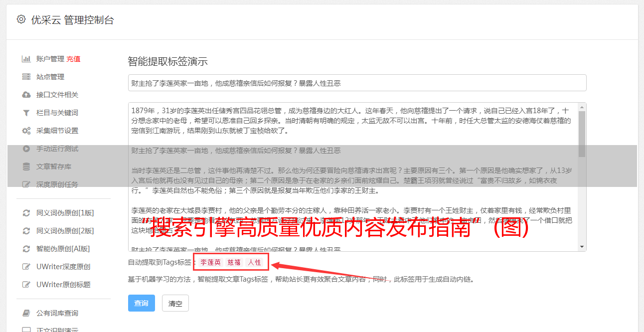Click the filter funnel icon for 栏目与关键词
644x332 pixels.
point(26,113)
